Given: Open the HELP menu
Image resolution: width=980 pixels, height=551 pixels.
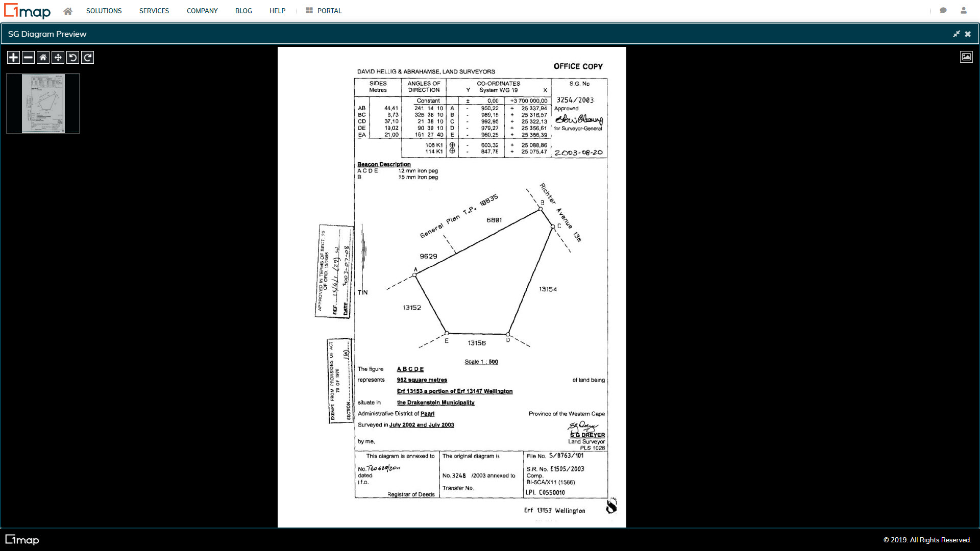Looking at the screenshot, I should coord(277,11).
